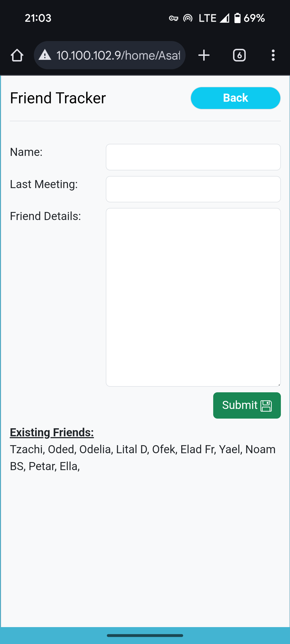Tap the hotspot status icon
Viewport: 290px width, 644px height.
click(x=188, y=18)
